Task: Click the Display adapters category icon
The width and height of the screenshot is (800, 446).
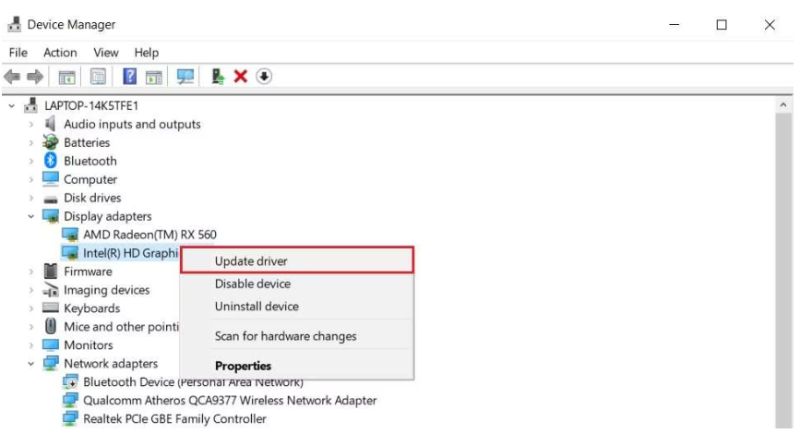Action: (51, 216)
